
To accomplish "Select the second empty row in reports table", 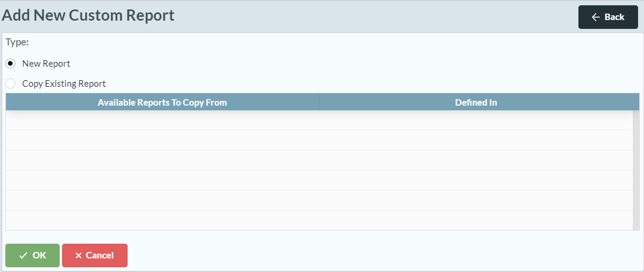I will point(319,140).
